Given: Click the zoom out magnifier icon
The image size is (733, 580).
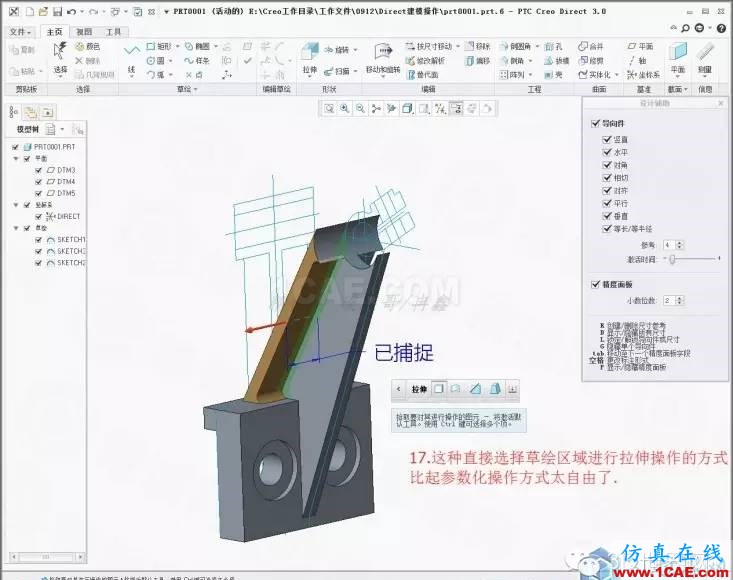Looking at the screenshot, I should (360, 109).
